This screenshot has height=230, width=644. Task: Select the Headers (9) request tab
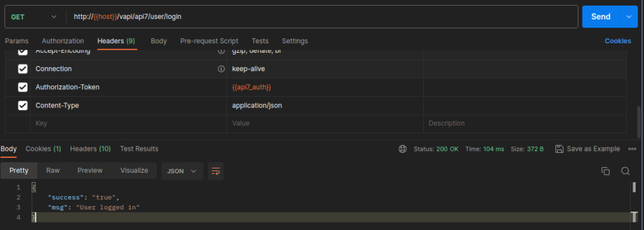(x=116, y=41)
